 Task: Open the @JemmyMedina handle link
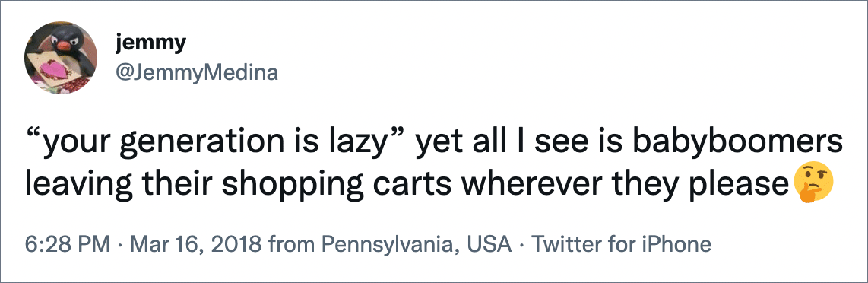point(197,72)
